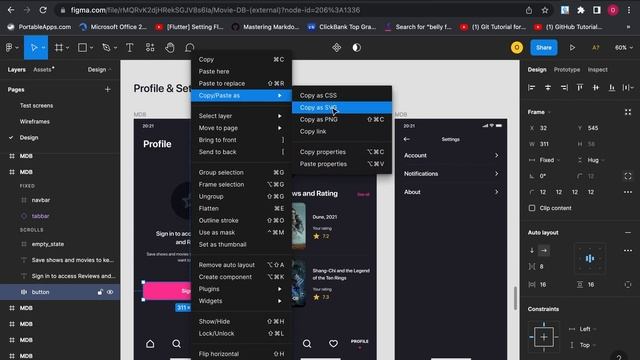
Task: Click the mask contrast icon in toolbar
Action: pos(356,48)
